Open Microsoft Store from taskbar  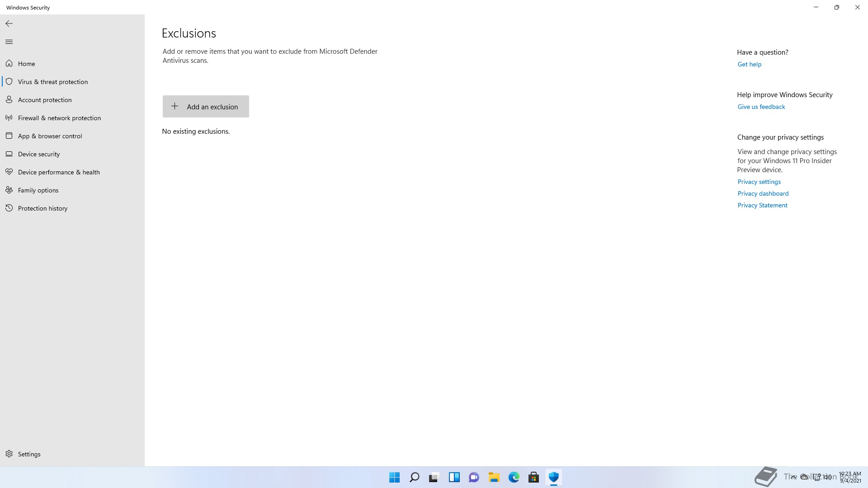point(533,477)
